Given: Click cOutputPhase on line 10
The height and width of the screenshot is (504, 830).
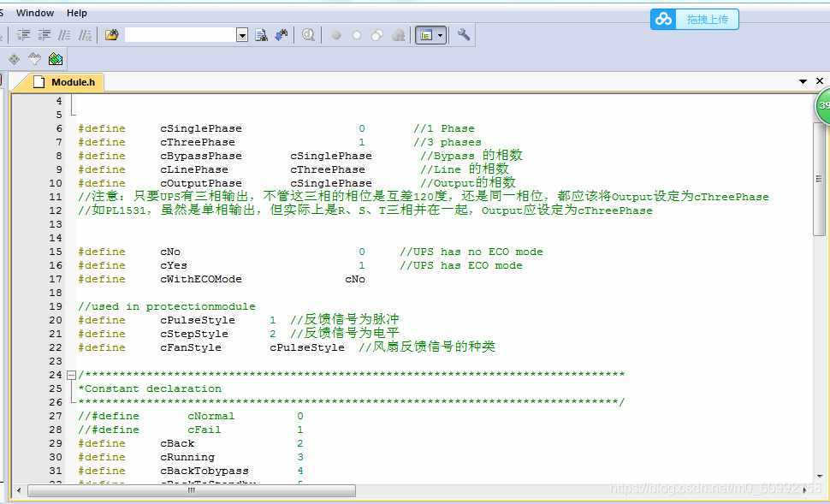Looking at the screenshot, I should 200,184.
